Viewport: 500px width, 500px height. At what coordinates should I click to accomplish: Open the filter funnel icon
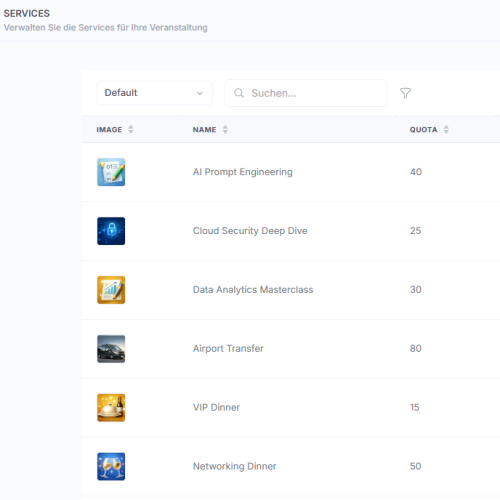[405, 93]
